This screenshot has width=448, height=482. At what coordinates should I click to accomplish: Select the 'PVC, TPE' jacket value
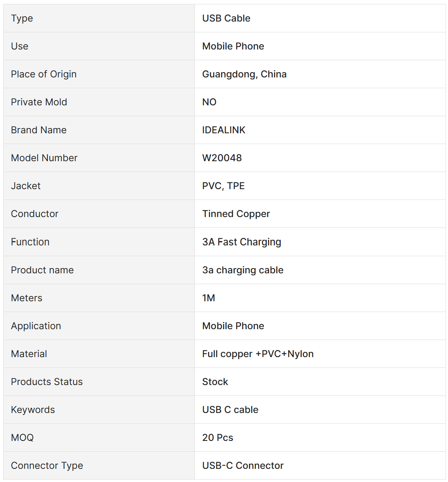click(x=223, y=186)
